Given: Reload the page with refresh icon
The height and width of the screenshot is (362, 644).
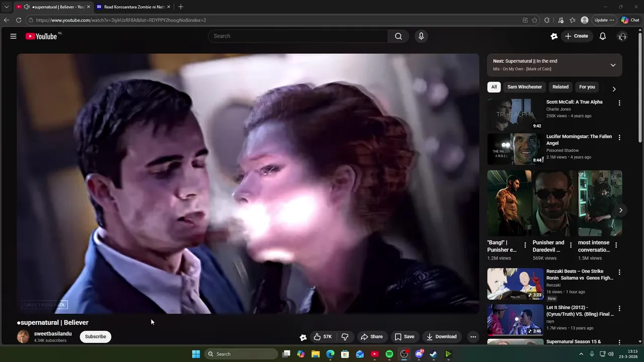Looking at the screenshot, I should 19,20.
